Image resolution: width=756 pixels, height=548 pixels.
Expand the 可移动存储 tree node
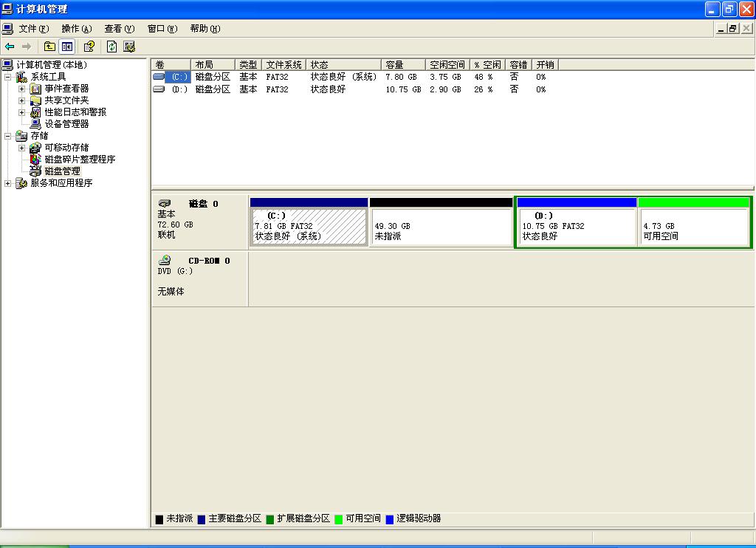coord(21,148)
